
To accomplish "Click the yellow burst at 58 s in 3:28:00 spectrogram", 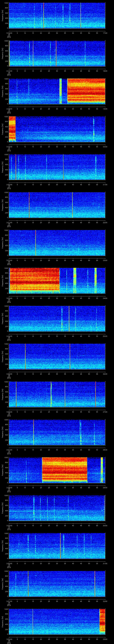I will pos(102,470).
